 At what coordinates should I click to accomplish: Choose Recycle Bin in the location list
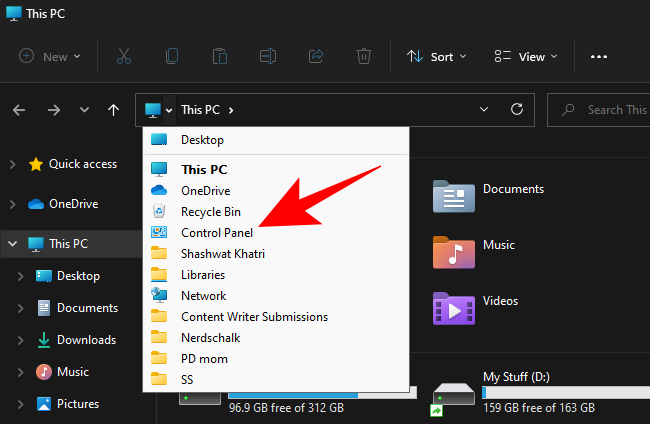pyautogui.click(x=211, y=211)
